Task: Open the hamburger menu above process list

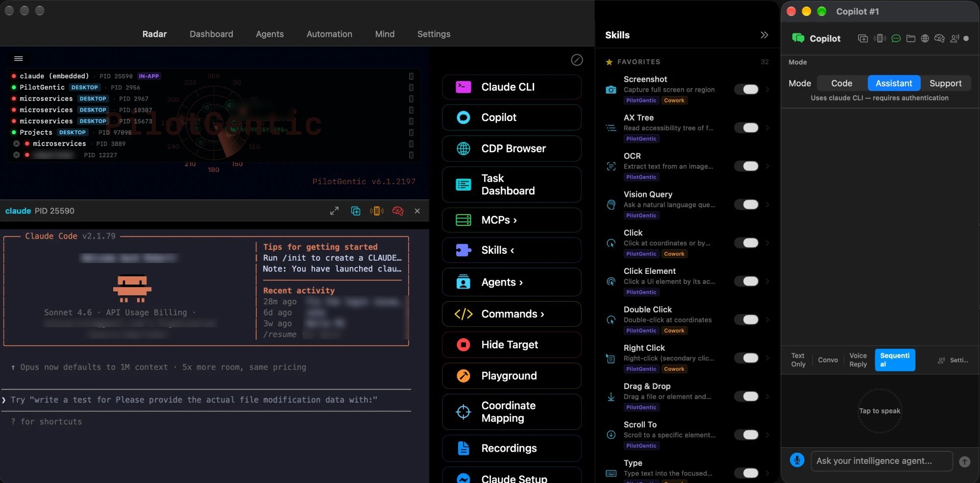Action: point(19,59)
